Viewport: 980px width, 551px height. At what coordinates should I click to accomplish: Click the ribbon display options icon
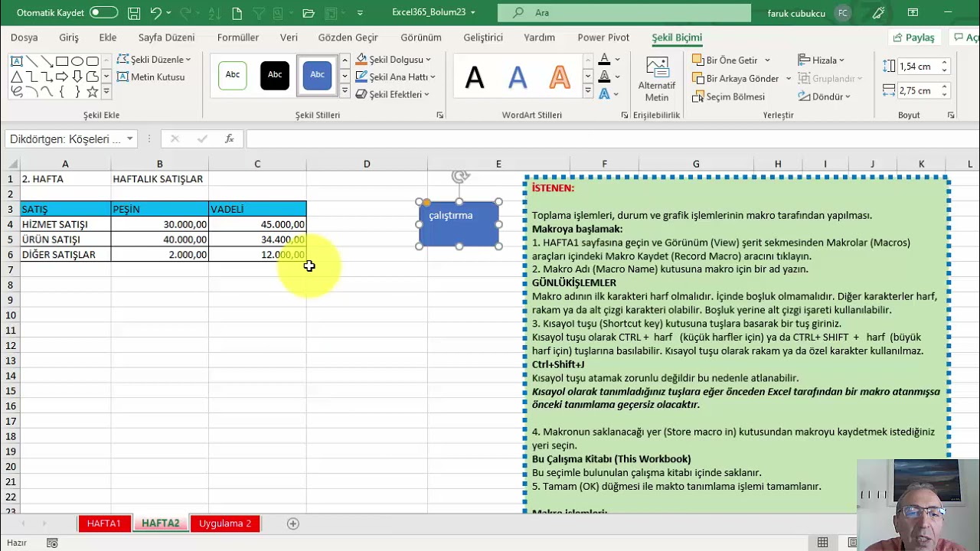pos(913,13)
